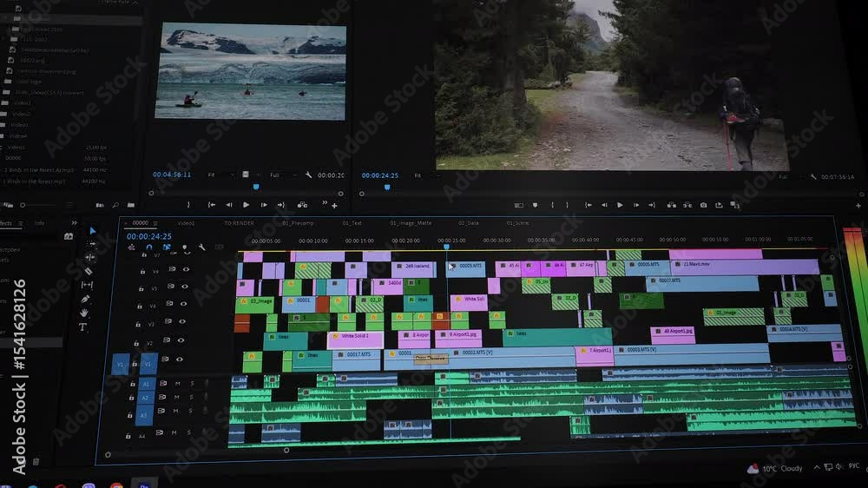
Task: Select the 00017.MTS clip on V1
Action: [x=356, y=359]
